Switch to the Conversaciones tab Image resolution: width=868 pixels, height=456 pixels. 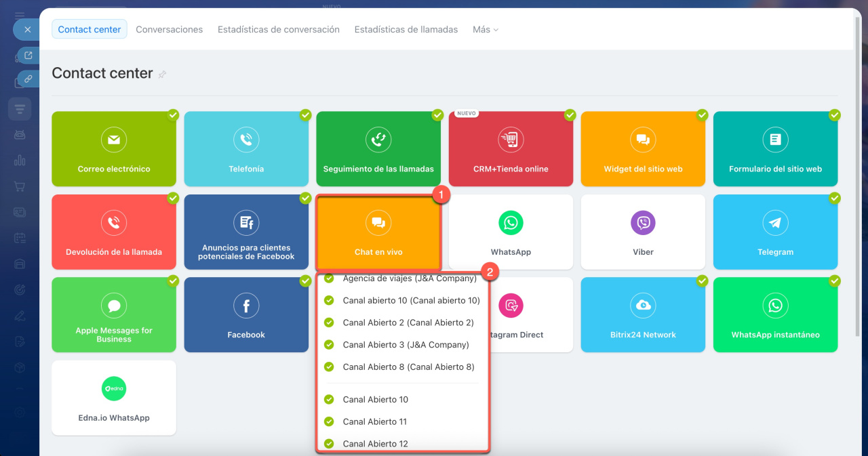(169, 30)
